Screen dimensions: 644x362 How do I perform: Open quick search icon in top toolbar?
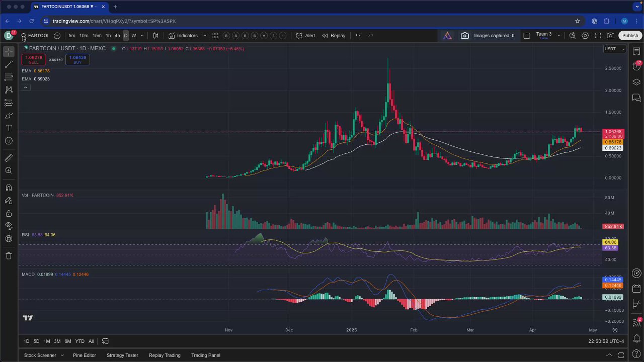click(x=573, y=36)
